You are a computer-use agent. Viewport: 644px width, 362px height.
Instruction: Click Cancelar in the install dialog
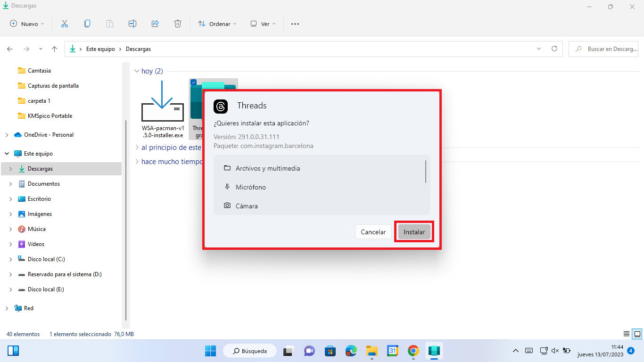tap(373, 232)
